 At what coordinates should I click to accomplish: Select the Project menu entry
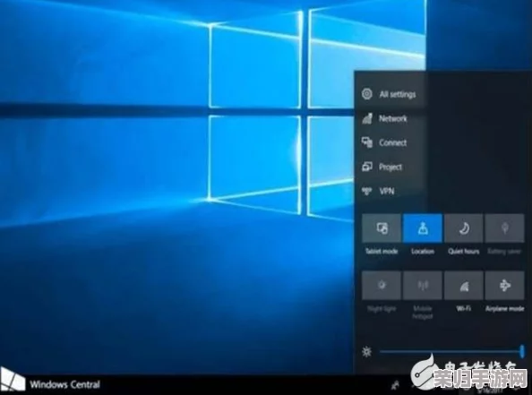click(x=390, y=167)
